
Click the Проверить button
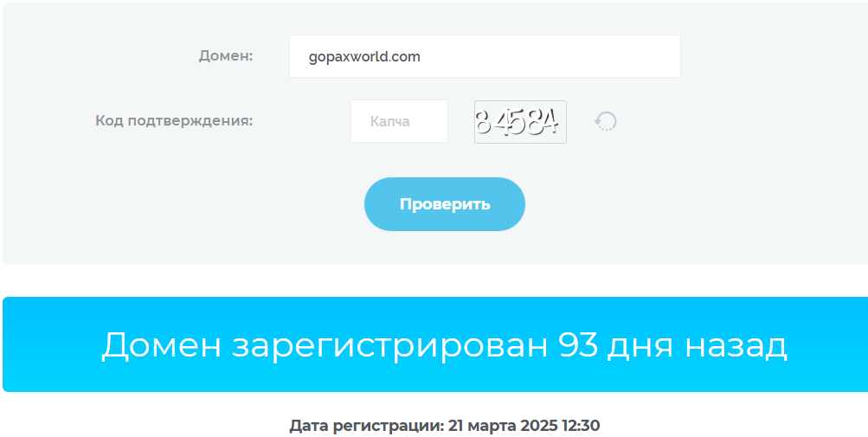click(445, 204)
